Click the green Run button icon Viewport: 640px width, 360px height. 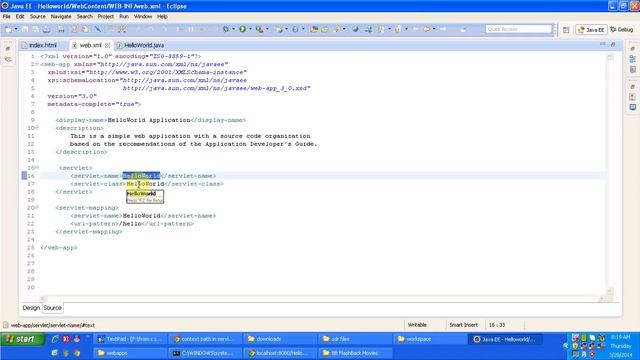click(x=242, y=29)
